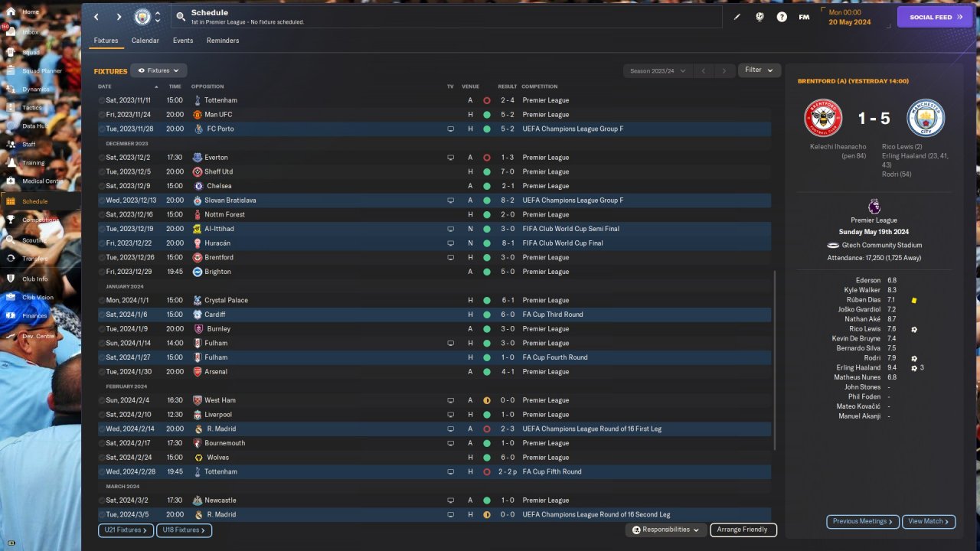Open the Club Info shield icon
This screenshot has width=980, height=551.
coord(11,279)
